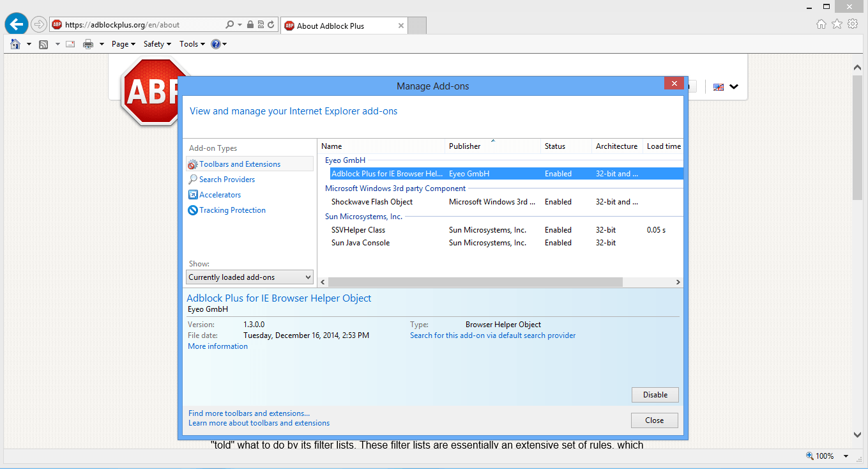Click the Print icon on the command bar
The height and width of the screenshot is (469, 868).
88,43
